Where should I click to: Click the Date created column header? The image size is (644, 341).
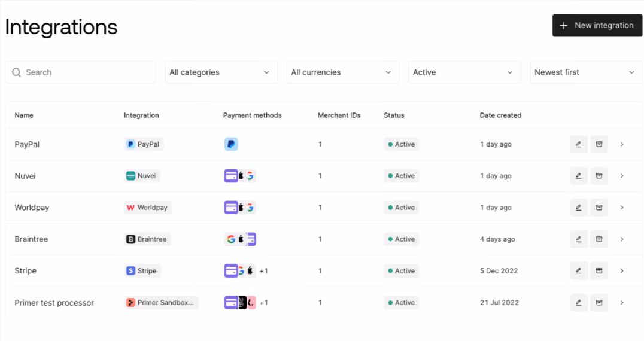500,115
